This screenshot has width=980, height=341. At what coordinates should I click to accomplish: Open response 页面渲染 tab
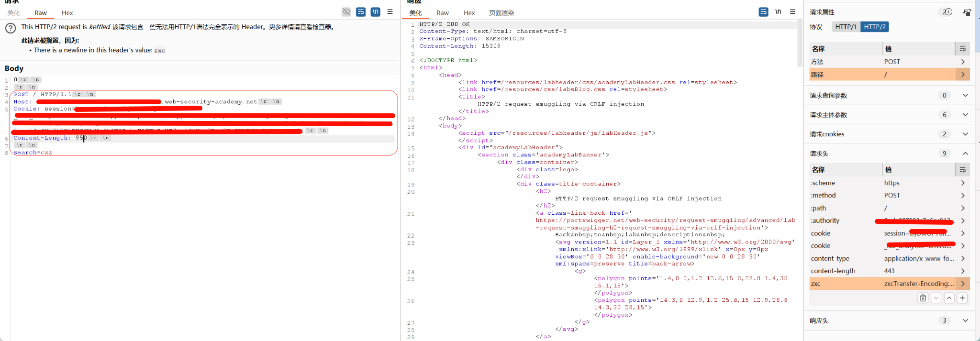point(501,13)
